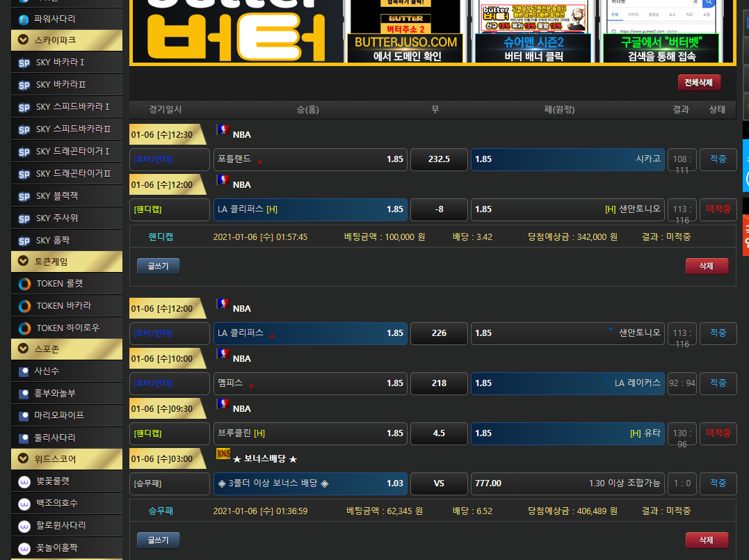Screen dimensions: 749x560
Task: Click NBA logo icon of 12:30 game
Action: click(223, 129)
